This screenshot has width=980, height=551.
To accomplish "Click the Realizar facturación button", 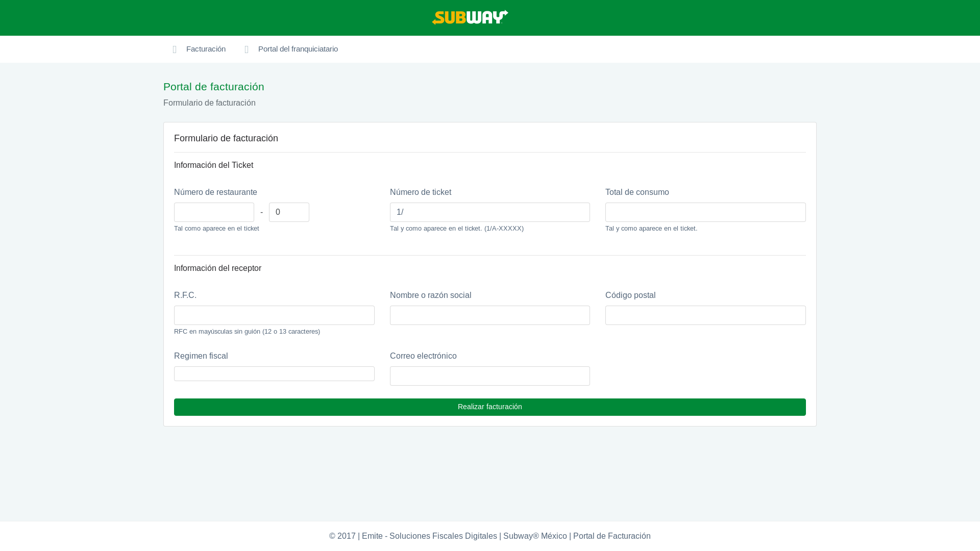I will [490, 407].
